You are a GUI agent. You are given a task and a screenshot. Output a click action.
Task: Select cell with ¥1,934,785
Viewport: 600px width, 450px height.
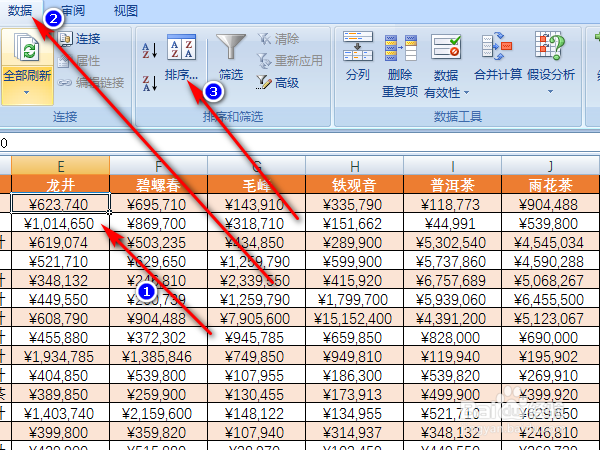point(60,357)
